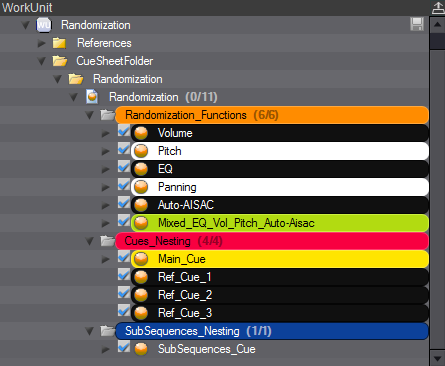Click the scrollbar up arrow
The image size is (445, 366).
[437, 24]
